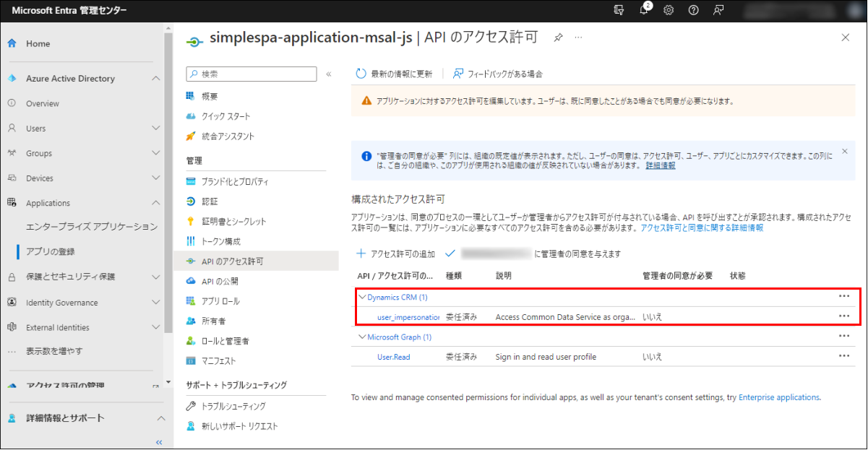
Task: Open the user_impersonation permission link
Action: tap(408, 316)
